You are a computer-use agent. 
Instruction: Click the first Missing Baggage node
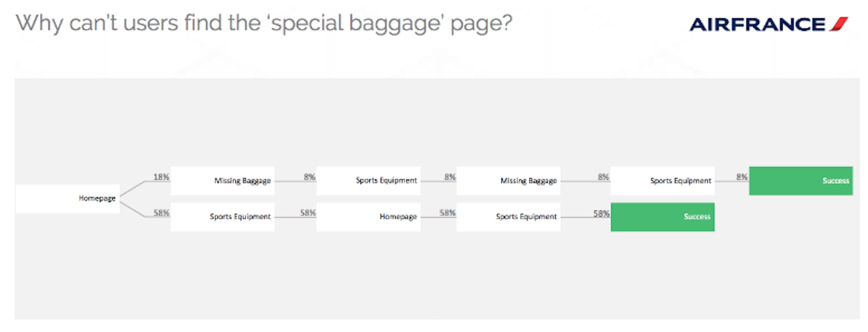222,181
